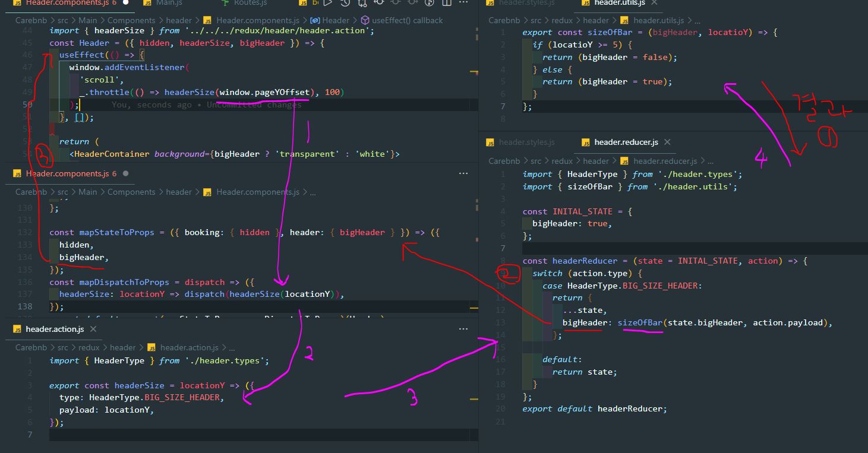Click 'HeaderContainer' on line 54
The image size is (868, 453).
[112, 154]
